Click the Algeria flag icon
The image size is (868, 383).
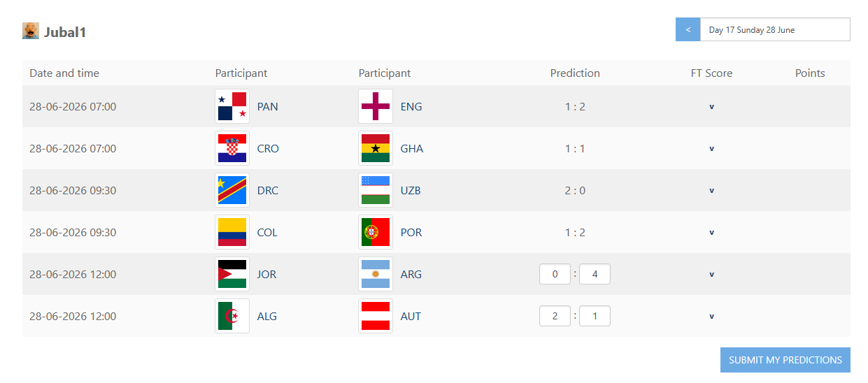pyautogui.click(x=232, y=316)
